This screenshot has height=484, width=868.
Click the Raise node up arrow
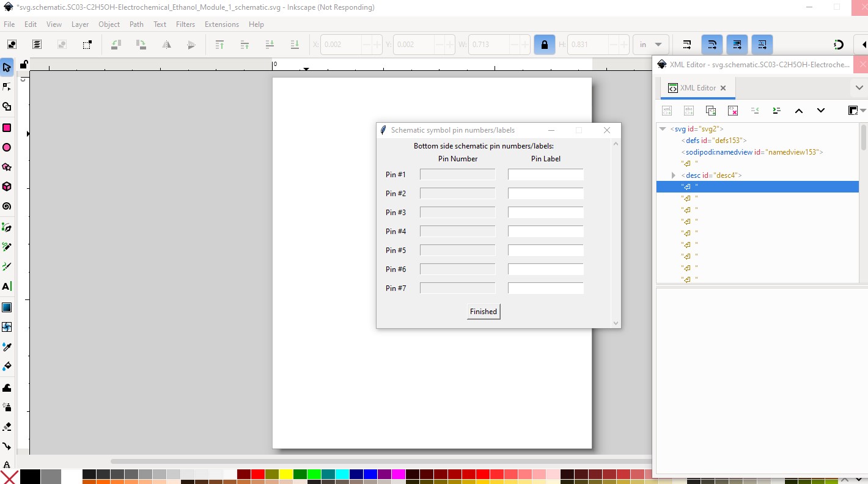point(798,111)
